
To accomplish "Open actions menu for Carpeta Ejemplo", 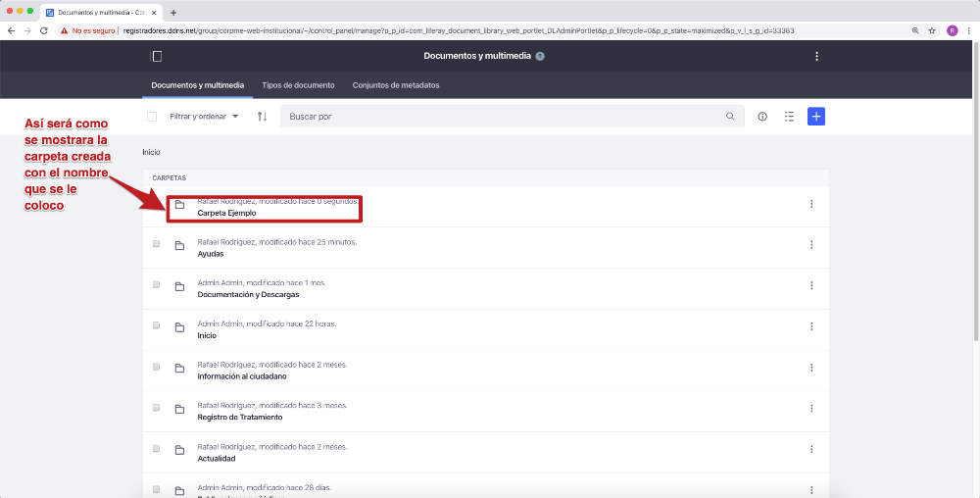I will [x=811, y=204].
